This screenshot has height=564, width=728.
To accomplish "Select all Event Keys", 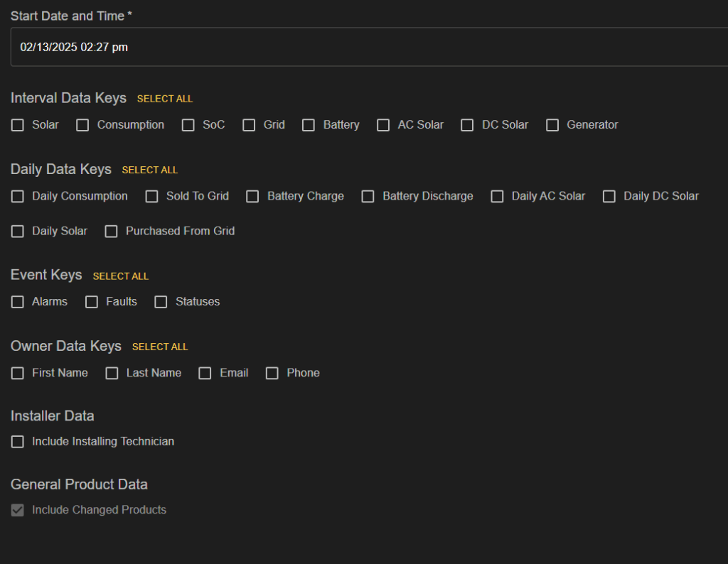I will [x=121, y=276].
